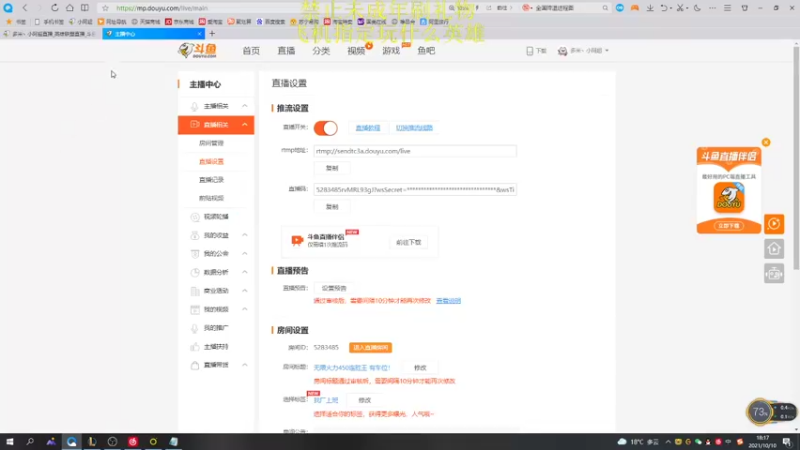The height and width of the screenshot is (450, 800).
Task: Click the robot floating icon on right
Action: tap(774, 273)
